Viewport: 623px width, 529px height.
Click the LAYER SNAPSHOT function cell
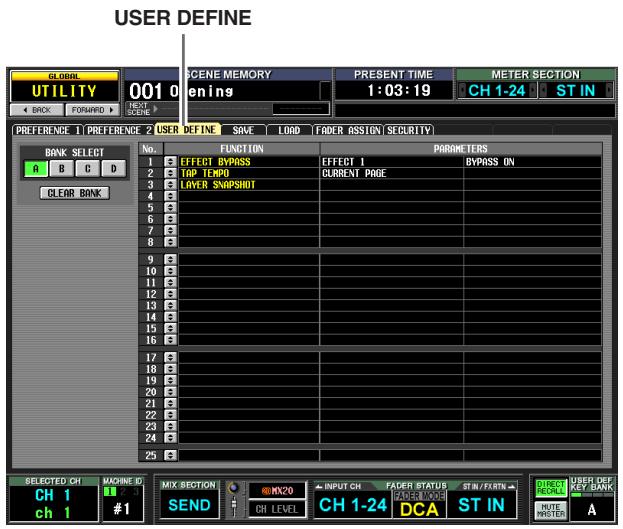(249, 185)
